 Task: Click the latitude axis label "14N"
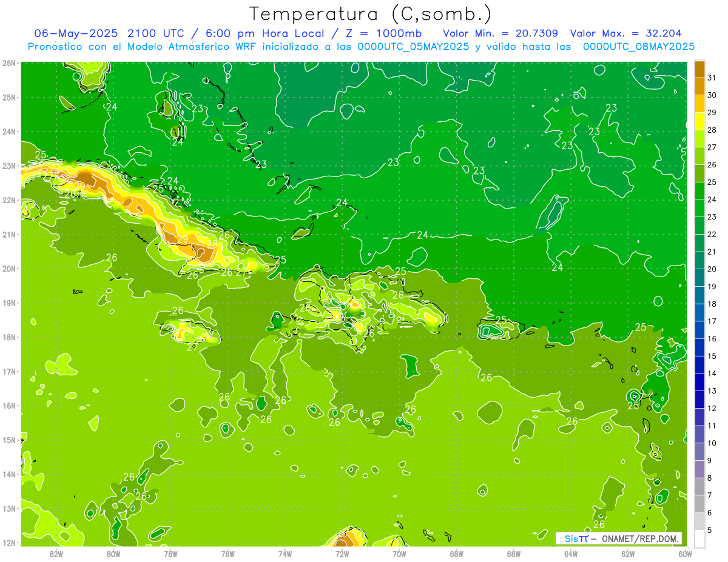coord(9,474)
